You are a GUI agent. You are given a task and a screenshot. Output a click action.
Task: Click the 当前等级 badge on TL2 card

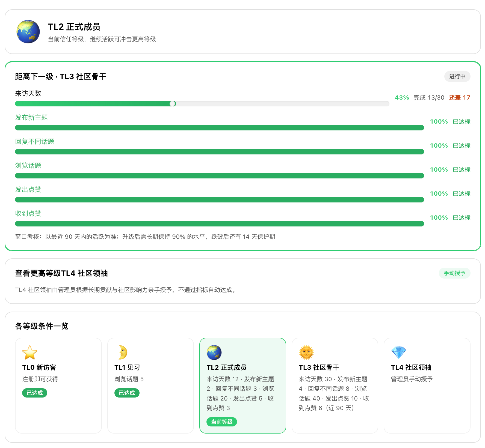pyautogui.click(x=222, y=422)
